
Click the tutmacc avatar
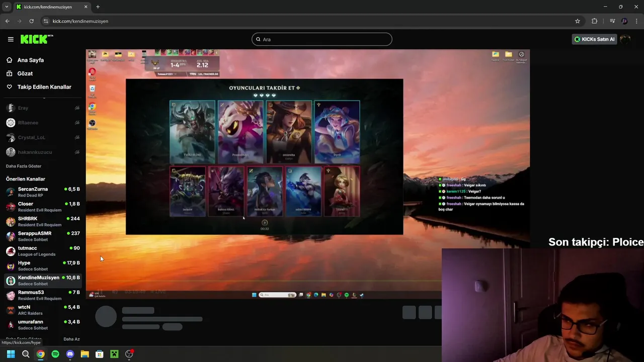tap(11, 251)
